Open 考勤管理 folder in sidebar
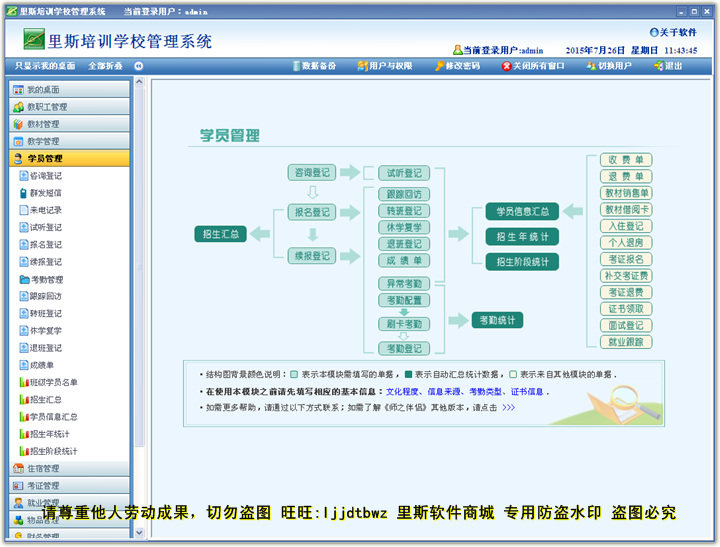 (41, 279)
